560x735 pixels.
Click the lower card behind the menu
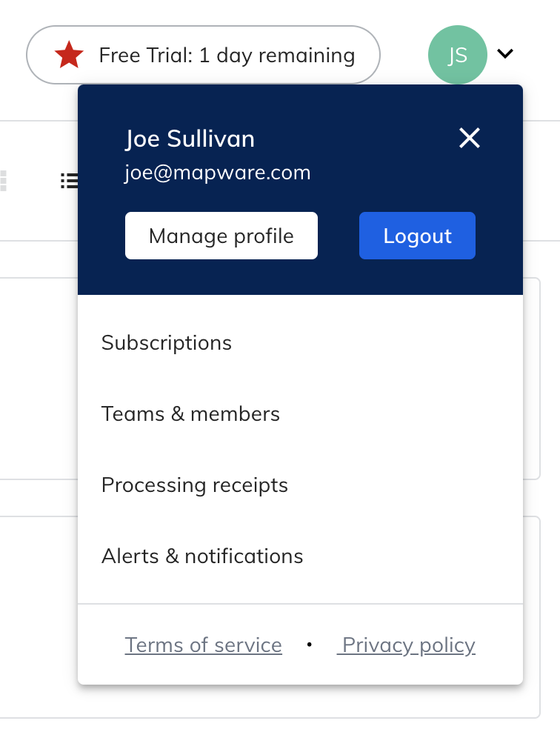[x=37, y=615]
